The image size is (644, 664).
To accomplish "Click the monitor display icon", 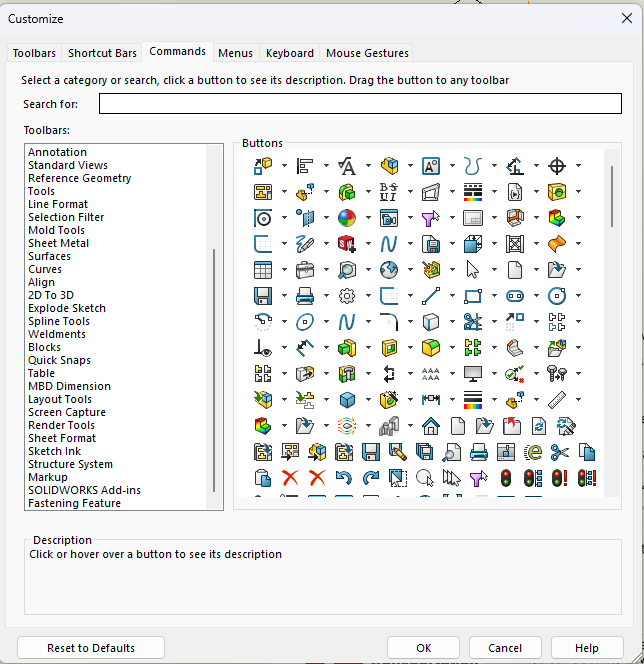I will click(473, 374).
